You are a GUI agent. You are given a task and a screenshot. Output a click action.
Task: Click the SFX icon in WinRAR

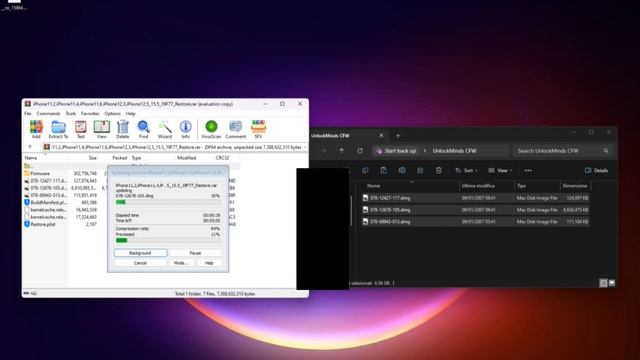[258, 129]
